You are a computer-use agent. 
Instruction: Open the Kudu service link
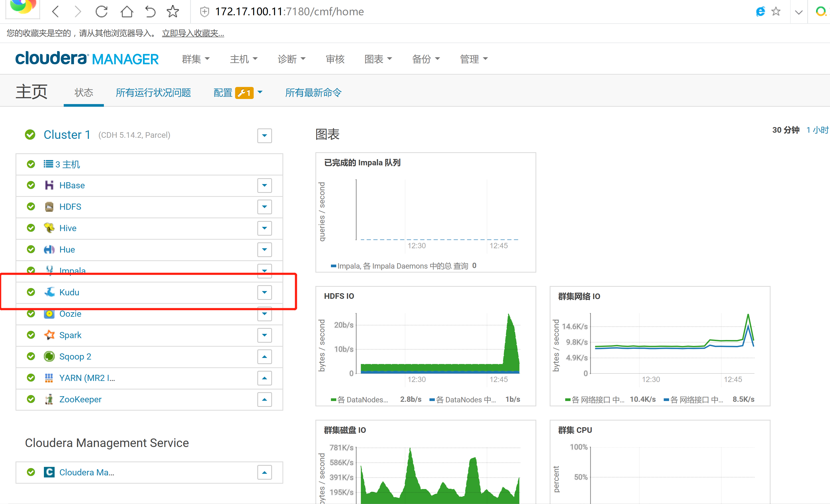[69, 292]
